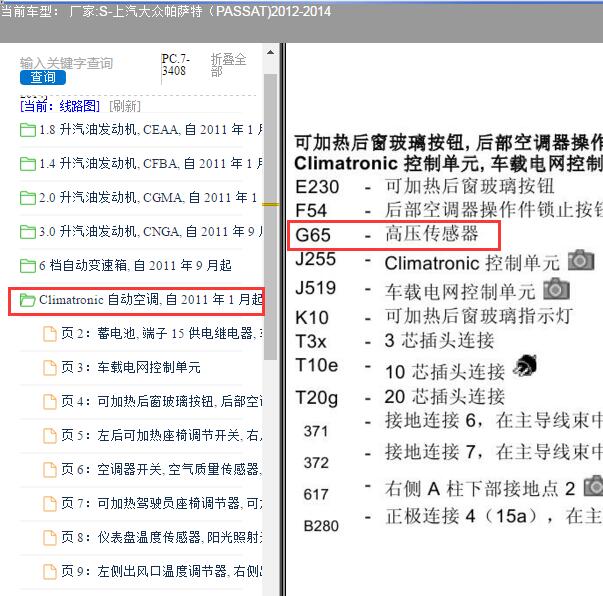Click the page icon beside 页 3
Screen dimensions: 603x596
(50, 368)
